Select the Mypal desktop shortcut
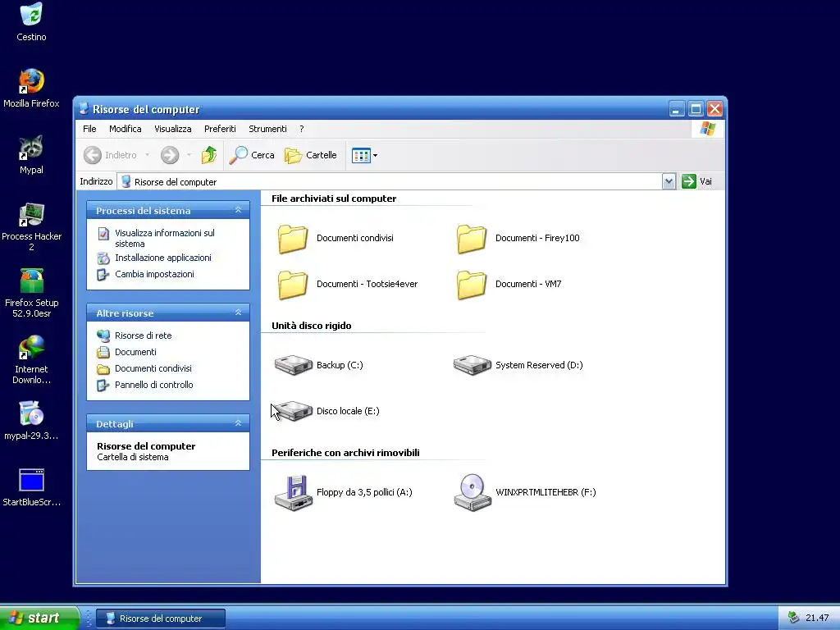Viewport: 840px width, 630px height. click(x=31, y=154)
